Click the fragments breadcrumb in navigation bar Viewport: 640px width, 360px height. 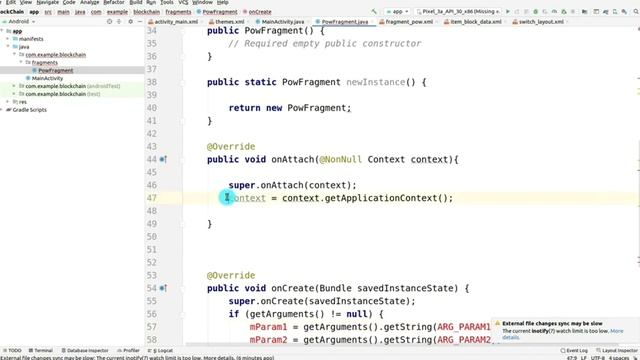(178, 12)
